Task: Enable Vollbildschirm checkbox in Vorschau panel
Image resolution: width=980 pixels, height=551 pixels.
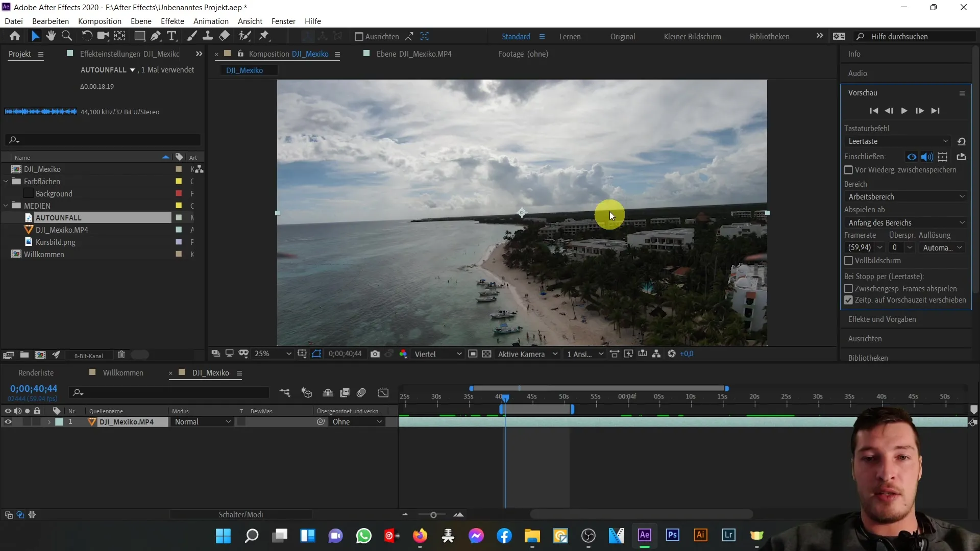Action: coord(849,261)
